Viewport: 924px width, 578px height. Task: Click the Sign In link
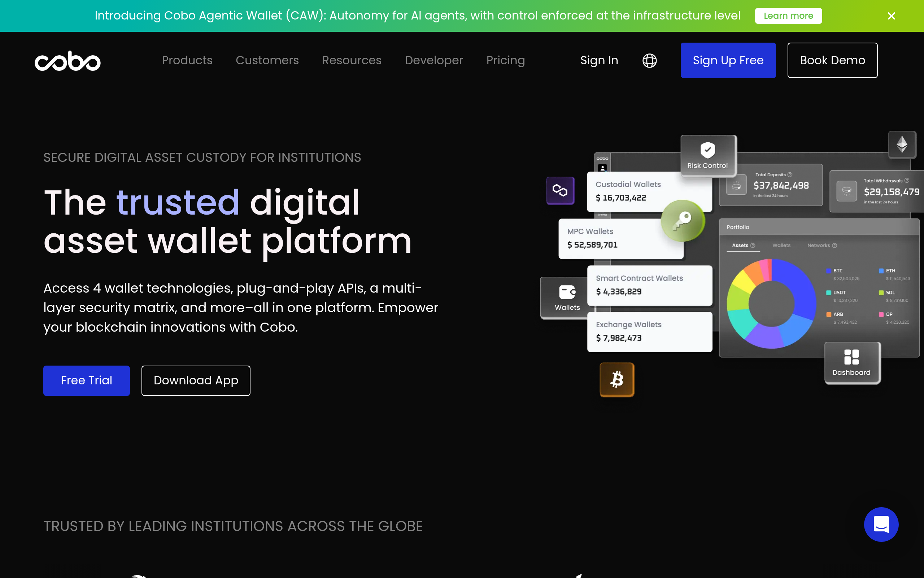[x=599, y=60]
